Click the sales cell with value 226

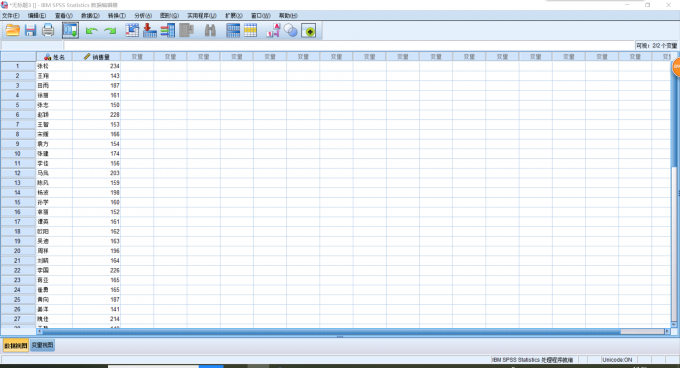96,270
